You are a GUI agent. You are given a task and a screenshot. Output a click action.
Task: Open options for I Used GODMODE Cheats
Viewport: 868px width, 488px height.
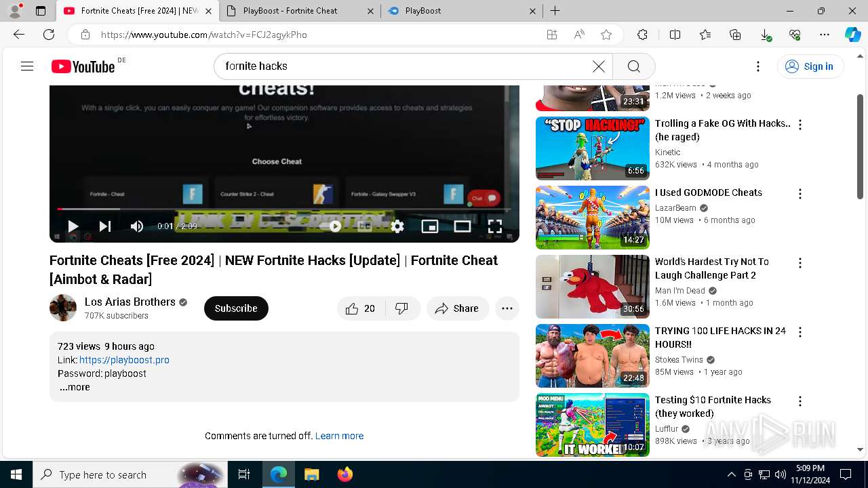click(800, 194)
